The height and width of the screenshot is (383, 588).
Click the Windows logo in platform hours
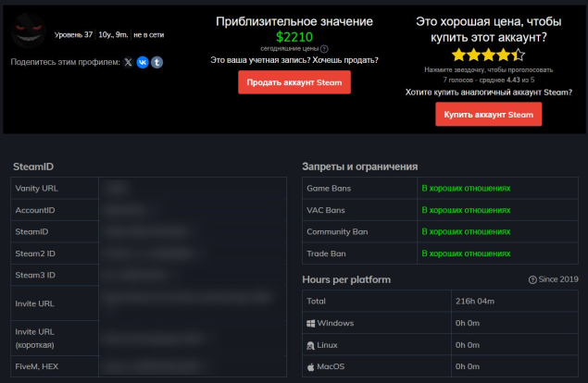pyautogui.click(x=310, y=324)
